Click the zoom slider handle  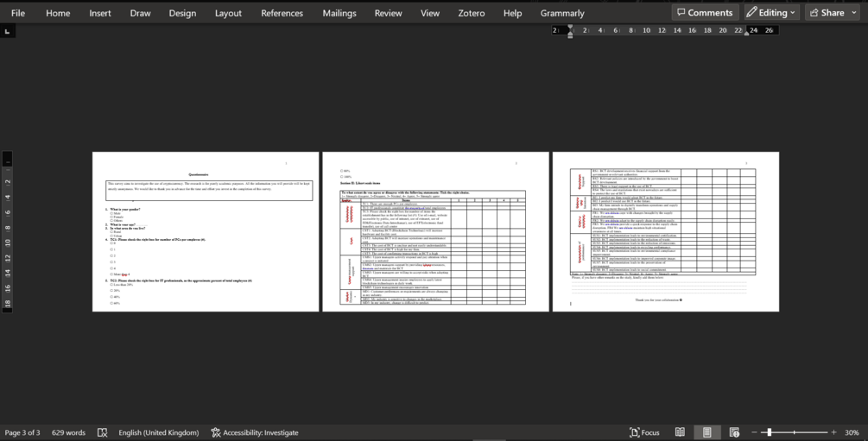tap(769, 432)
